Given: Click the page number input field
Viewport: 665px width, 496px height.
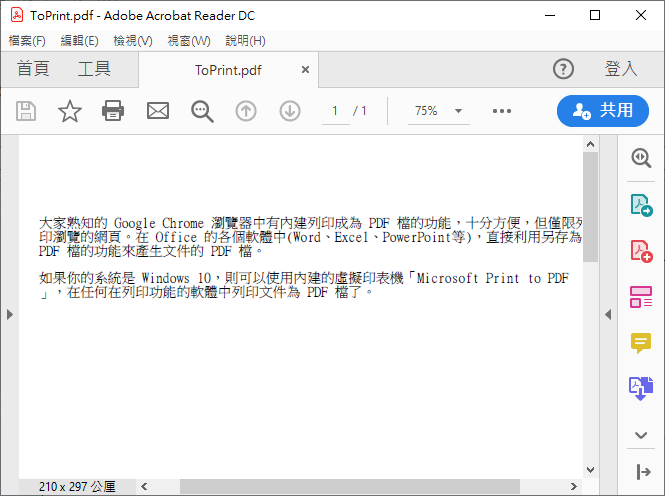Looking at the screenshot, I should pos(335,111).
